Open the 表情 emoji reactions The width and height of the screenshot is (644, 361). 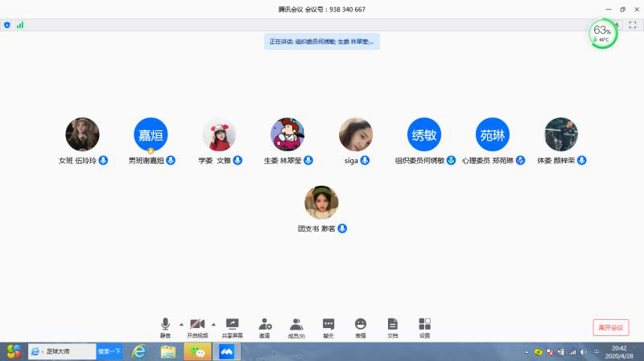361,326
